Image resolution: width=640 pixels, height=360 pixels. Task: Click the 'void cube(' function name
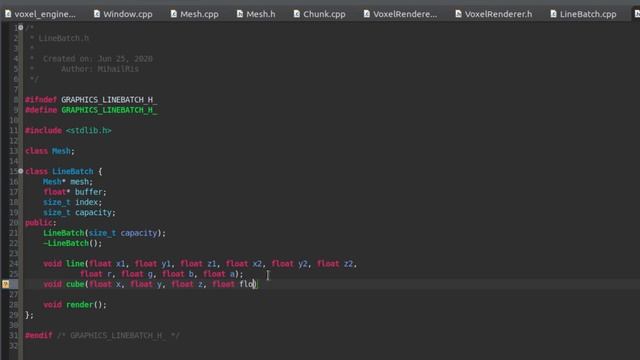[75, 284]
